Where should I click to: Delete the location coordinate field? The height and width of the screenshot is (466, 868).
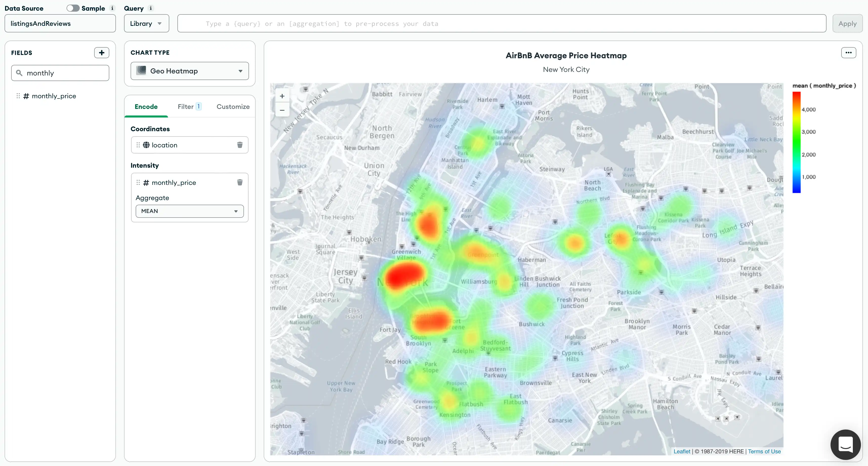(x=240, y=145)
